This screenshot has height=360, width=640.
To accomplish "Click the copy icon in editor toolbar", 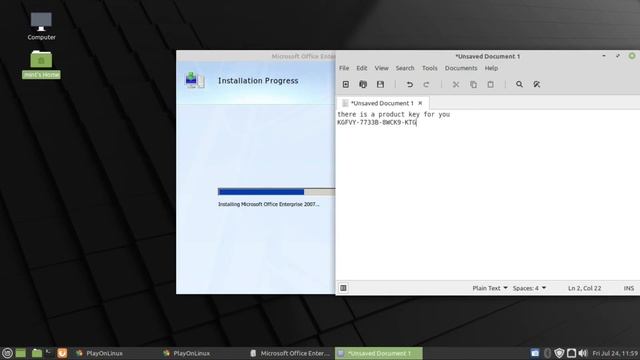I will point(473,84).
